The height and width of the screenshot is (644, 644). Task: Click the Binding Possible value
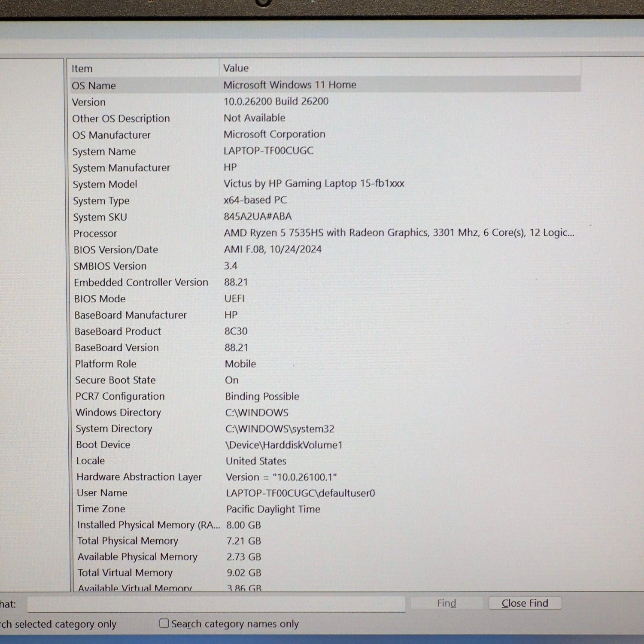pyautogui.click(x=262, y=396)
